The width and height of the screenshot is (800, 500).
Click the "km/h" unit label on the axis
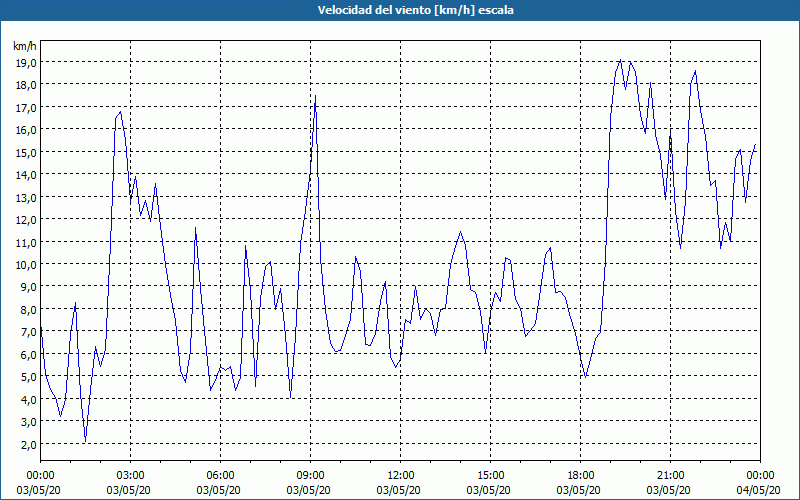[25, 46]
